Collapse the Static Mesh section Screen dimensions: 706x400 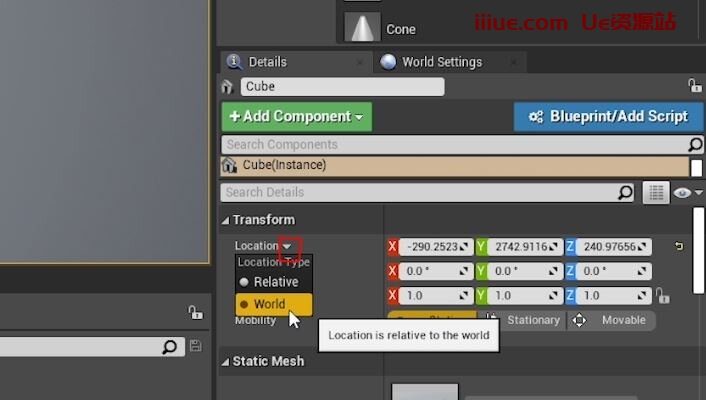(226, 361)
